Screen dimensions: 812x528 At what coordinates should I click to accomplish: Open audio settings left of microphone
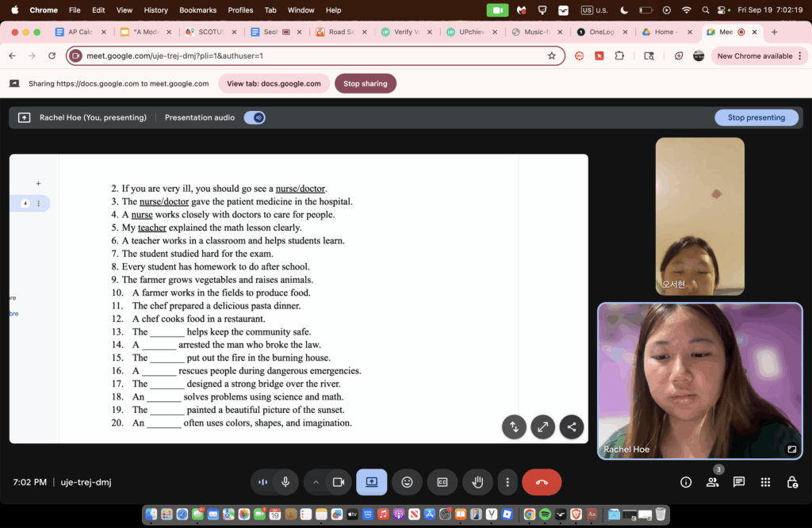(263, 482)
